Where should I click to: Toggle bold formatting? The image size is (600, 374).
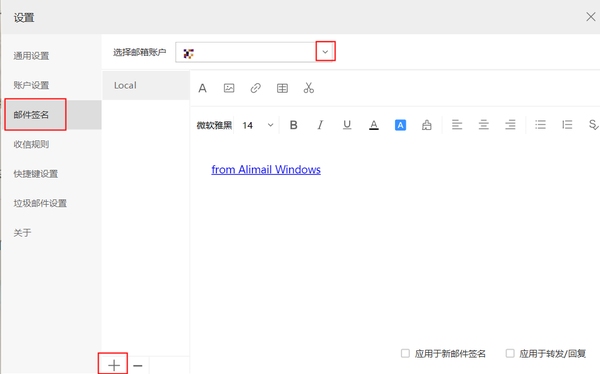click(x=293, y=125)
